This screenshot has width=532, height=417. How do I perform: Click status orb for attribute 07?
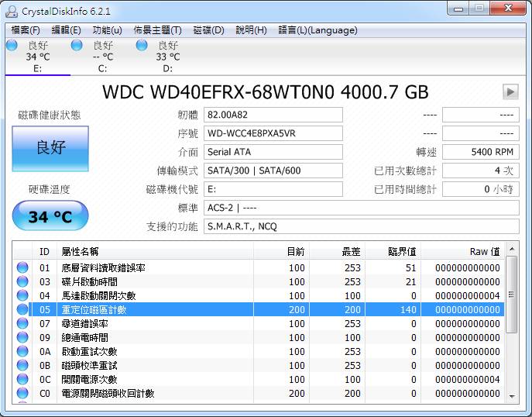(22, 323)
